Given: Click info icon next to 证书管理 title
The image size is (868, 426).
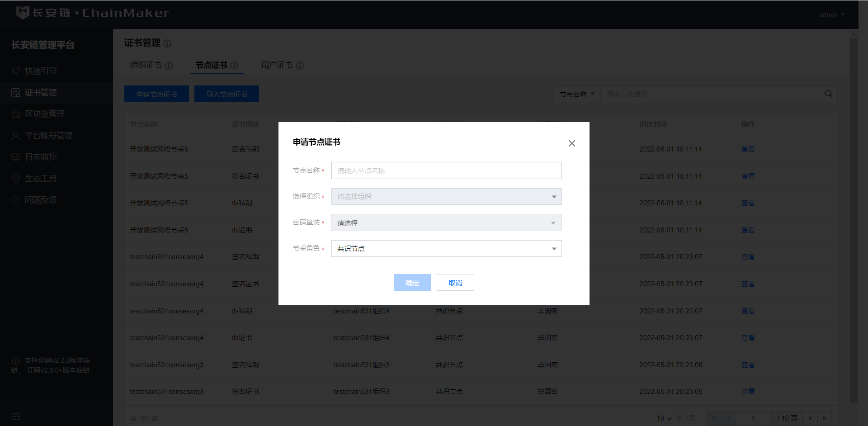Looking at the screenshot, I should [x=167, y=43].
